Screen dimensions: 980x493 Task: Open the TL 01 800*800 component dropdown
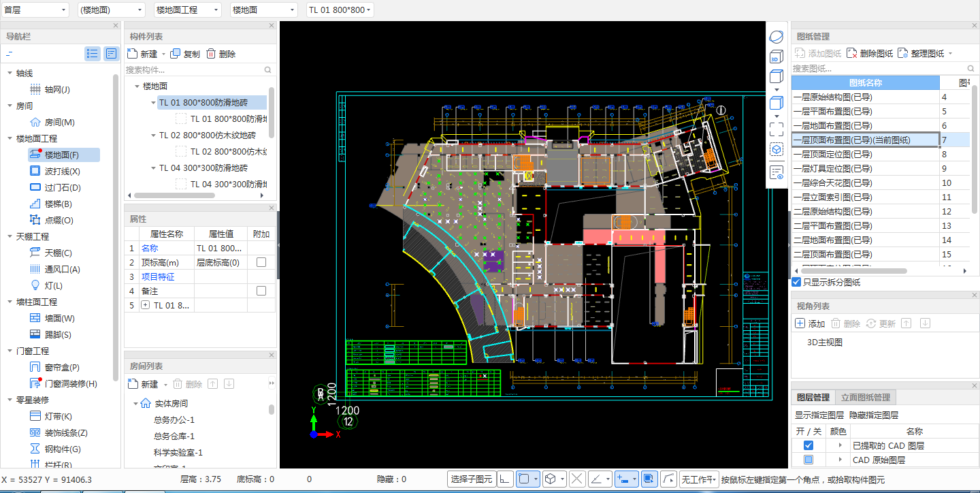click(340, 10)
